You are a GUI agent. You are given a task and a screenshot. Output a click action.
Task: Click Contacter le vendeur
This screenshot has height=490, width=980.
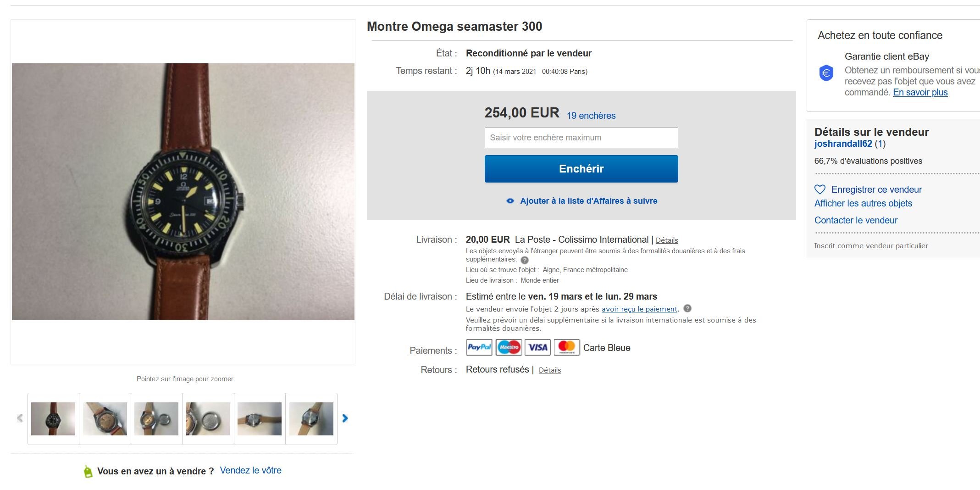pos(856,220)
